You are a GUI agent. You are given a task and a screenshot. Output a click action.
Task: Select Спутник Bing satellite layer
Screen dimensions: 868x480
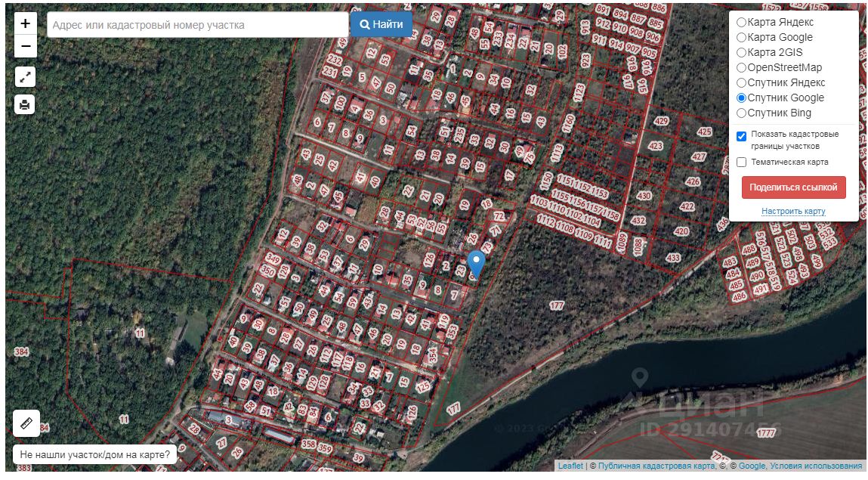point(774,113)
